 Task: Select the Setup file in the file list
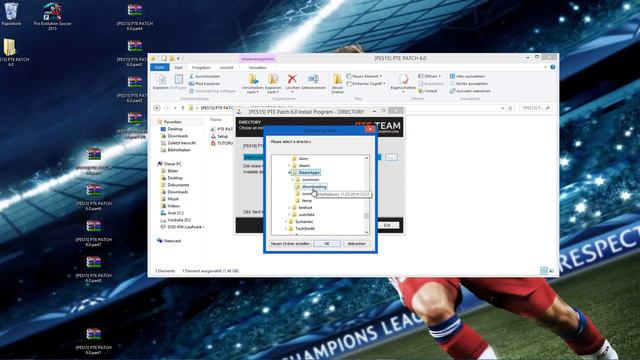(x=219, y=136)
